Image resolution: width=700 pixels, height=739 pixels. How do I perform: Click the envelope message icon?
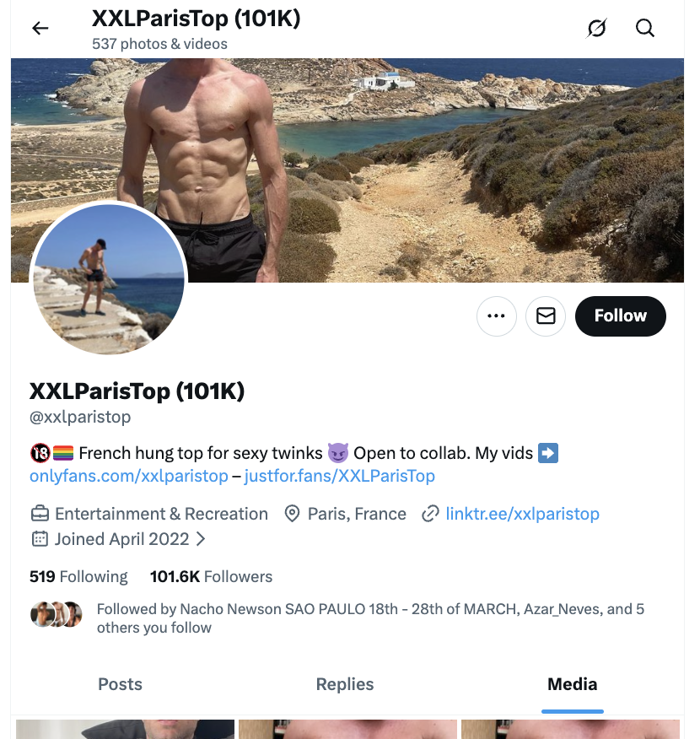(x=546, y=316)
